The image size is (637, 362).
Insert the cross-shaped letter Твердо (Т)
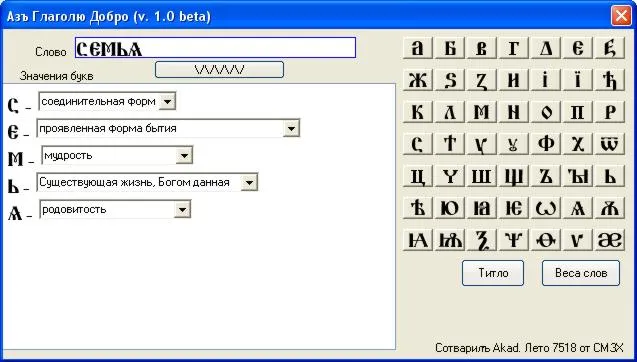450,144
